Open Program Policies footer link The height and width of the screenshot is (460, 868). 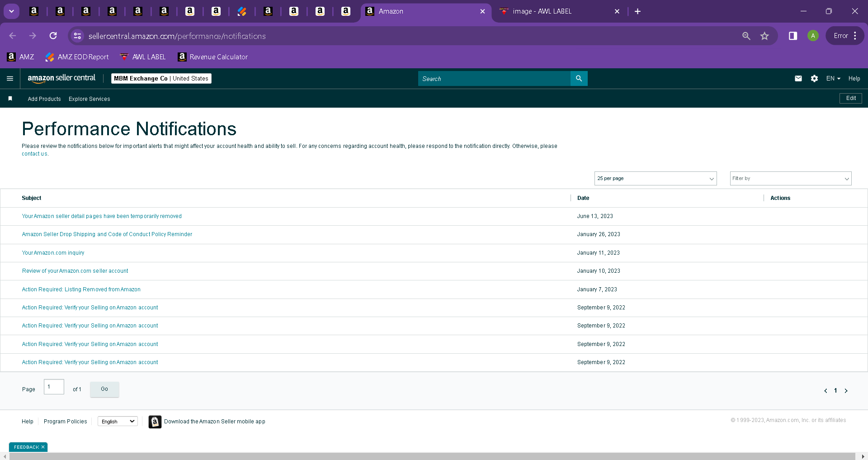point(66,422)
